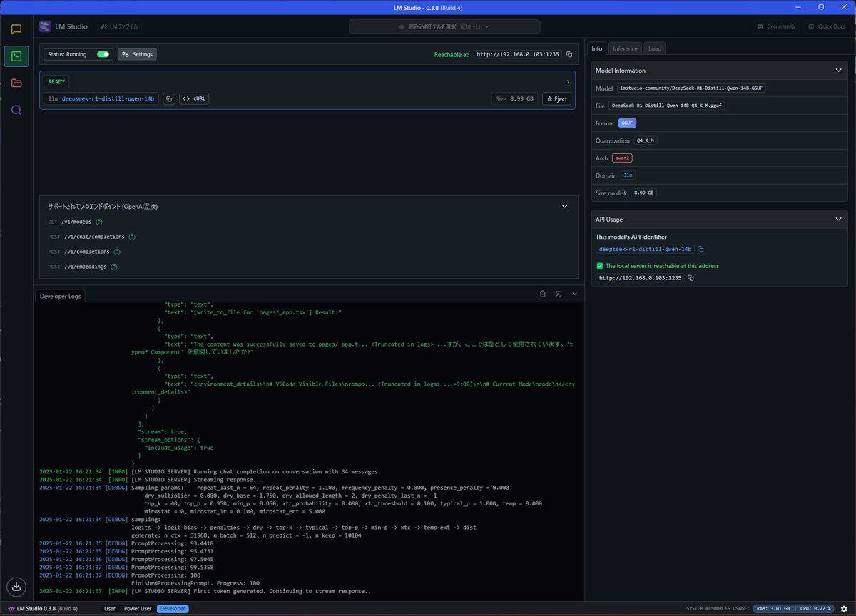Pop out the Developer Logs panel
The width and height of the screenshot is (856, 616).
pos(559,294)
